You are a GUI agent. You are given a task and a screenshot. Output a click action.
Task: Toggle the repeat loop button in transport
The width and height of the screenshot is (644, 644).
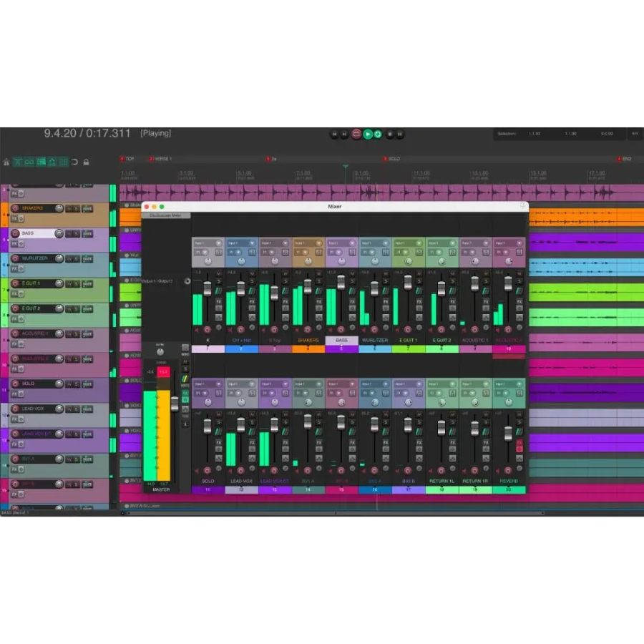[x=378, y=134]
